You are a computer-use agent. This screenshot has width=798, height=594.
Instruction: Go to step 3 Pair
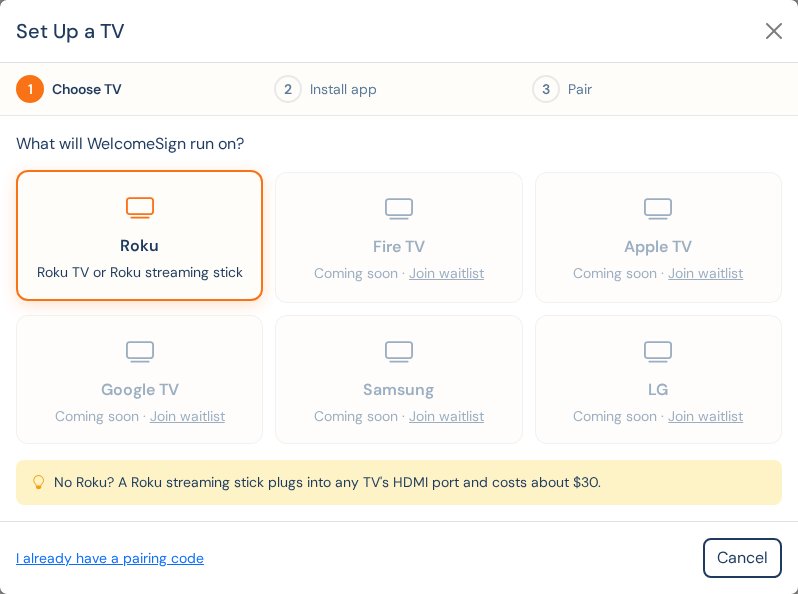[x=562, y=89]
